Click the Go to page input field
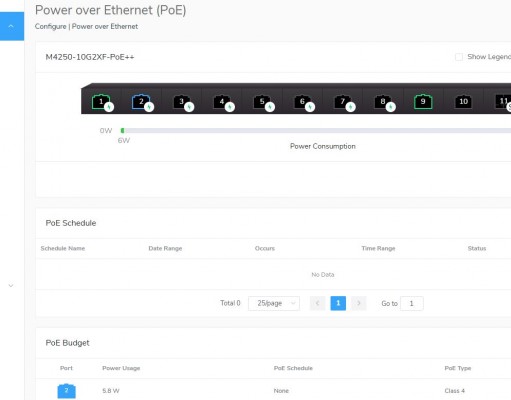 click(x=412, y=303)
